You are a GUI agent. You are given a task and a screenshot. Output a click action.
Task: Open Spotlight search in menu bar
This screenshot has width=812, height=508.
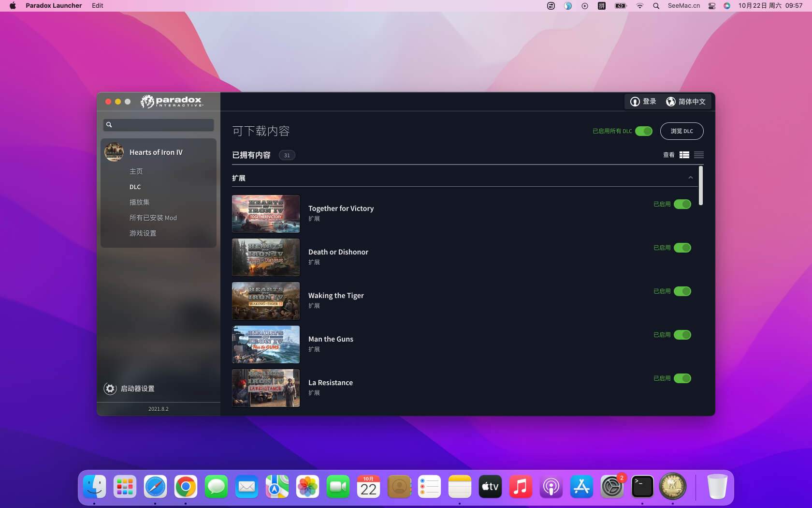point(656,6)
